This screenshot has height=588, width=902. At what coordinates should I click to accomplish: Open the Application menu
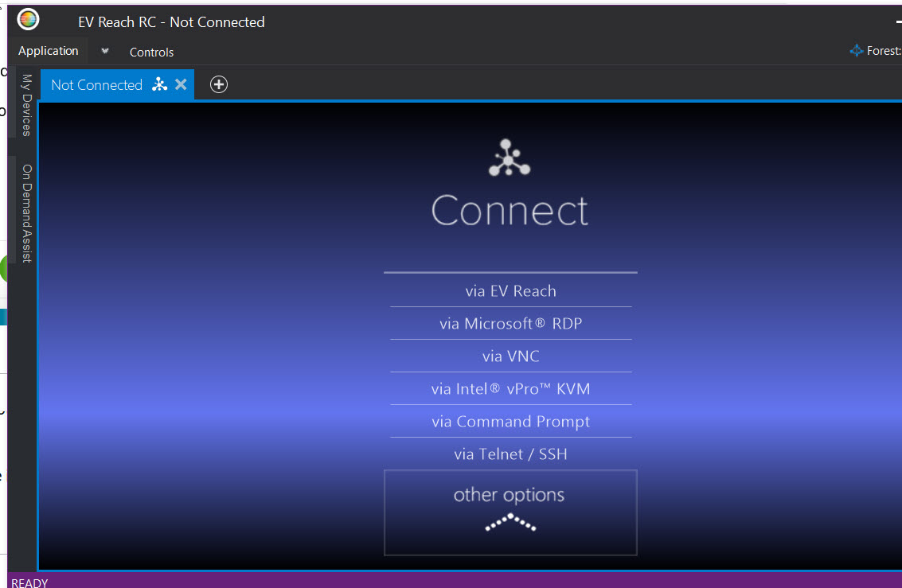point(48,50)
